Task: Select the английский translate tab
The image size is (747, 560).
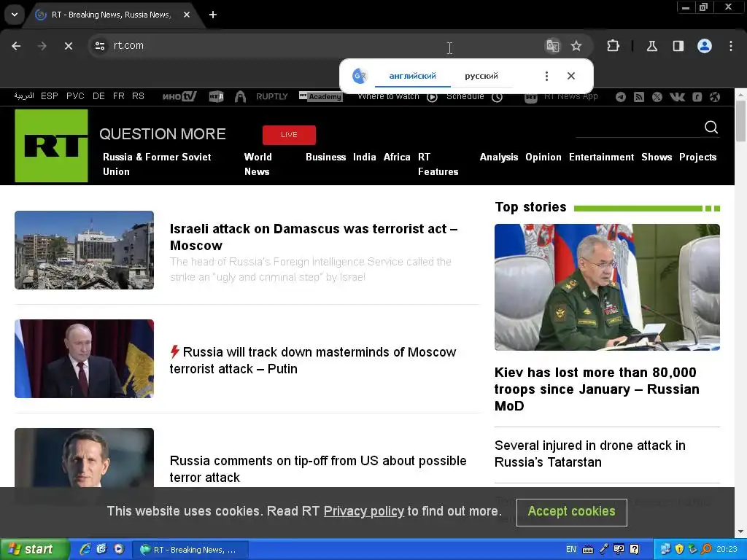Action: click(413, 76)
